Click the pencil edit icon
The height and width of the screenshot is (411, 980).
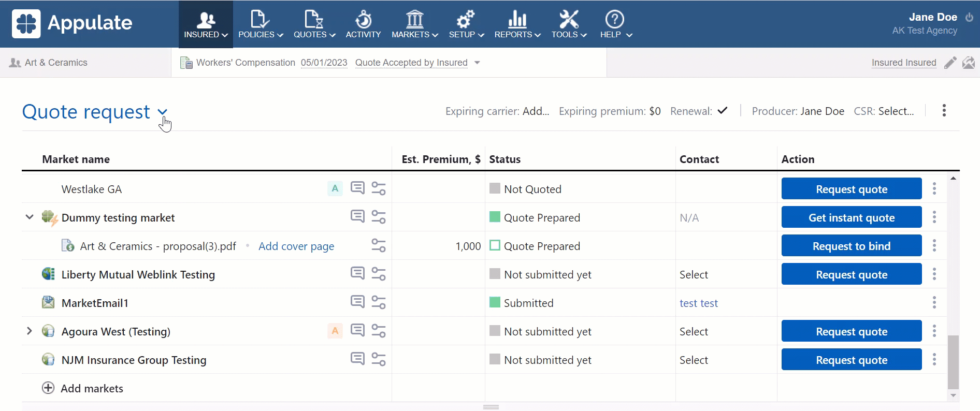950,63
